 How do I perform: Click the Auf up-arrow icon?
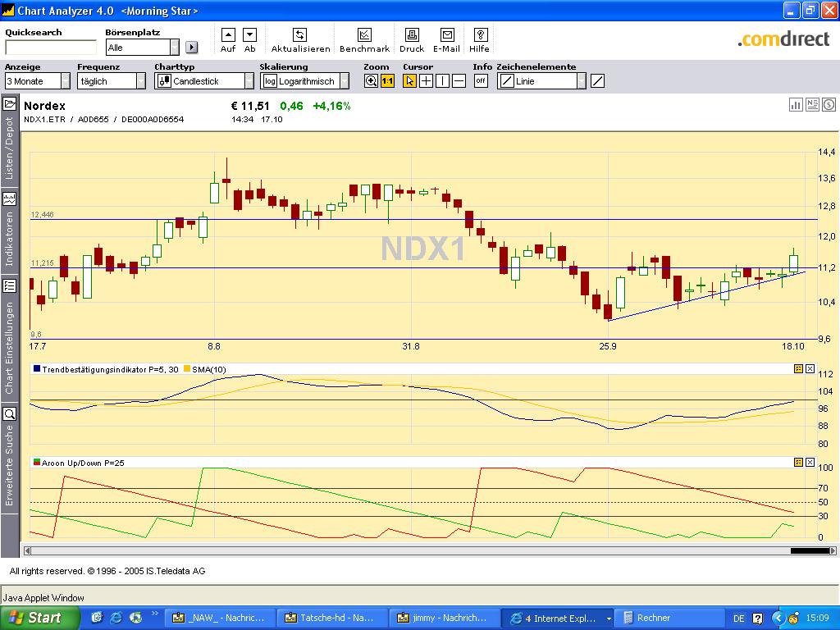click(228, 35)
